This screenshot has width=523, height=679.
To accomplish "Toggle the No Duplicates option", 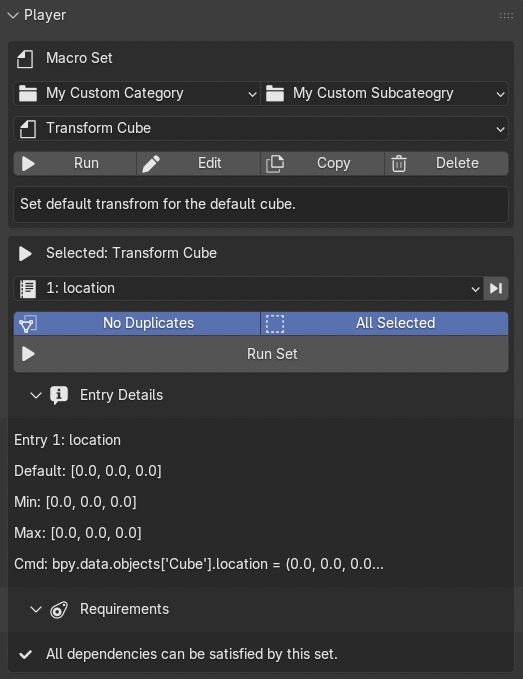I will tap(137, 323).
